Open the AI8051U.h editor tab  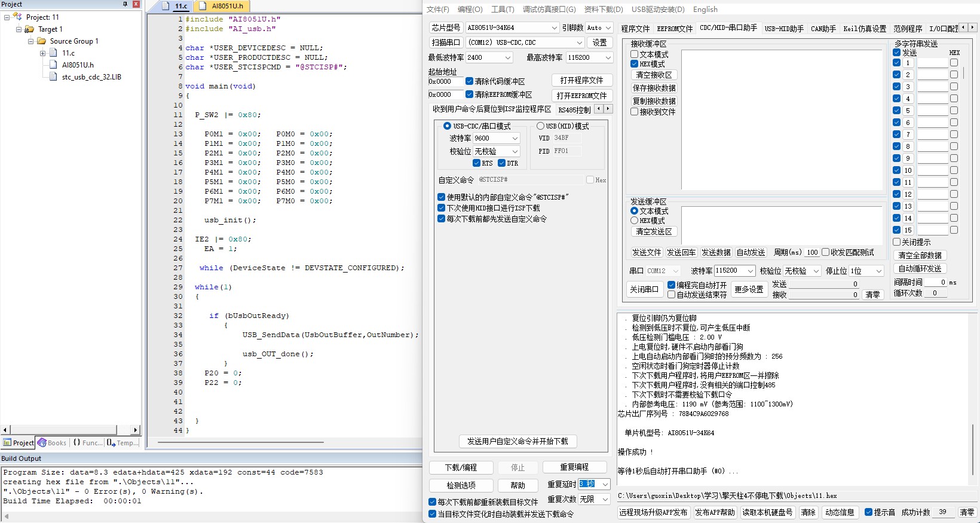pyautogui.click(x=223, y=6)
